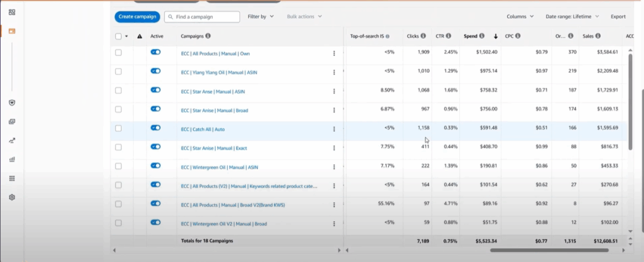
Task: Click the Spend column sort arrow
Action: click(x=496, y=36)
